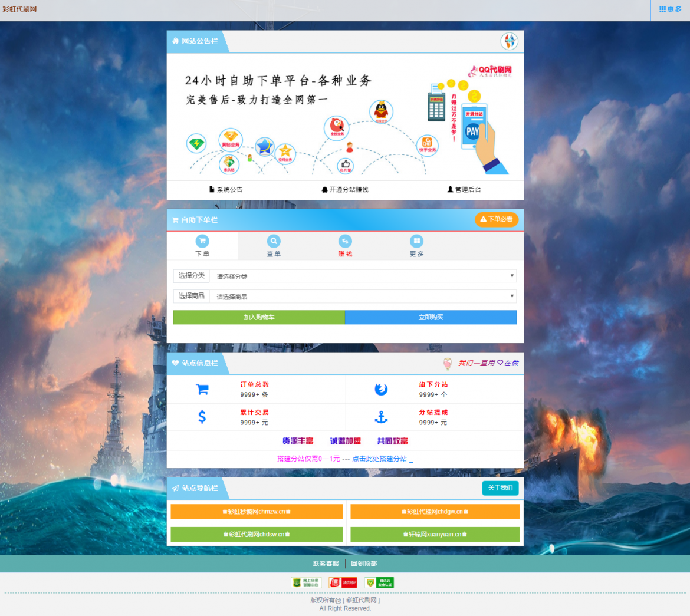
Task: Click the promotional banner image
Action: [x=345, y=117]
